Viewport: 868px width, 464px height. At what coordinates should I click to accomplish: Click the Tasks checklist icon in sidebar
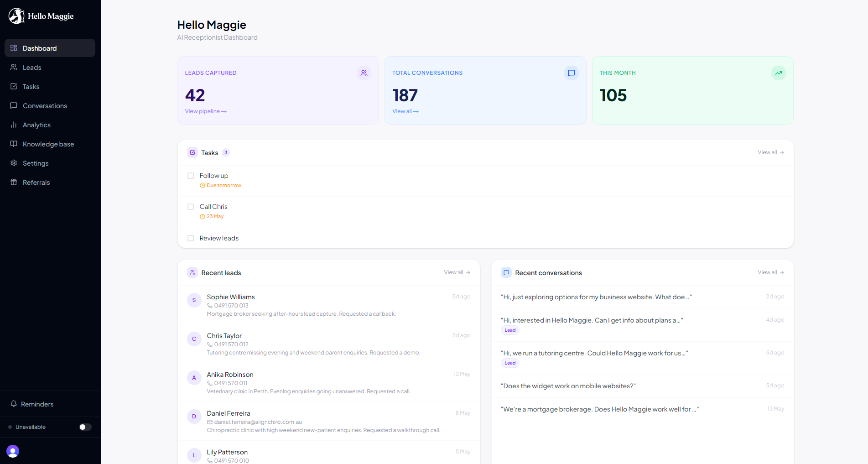14,86
